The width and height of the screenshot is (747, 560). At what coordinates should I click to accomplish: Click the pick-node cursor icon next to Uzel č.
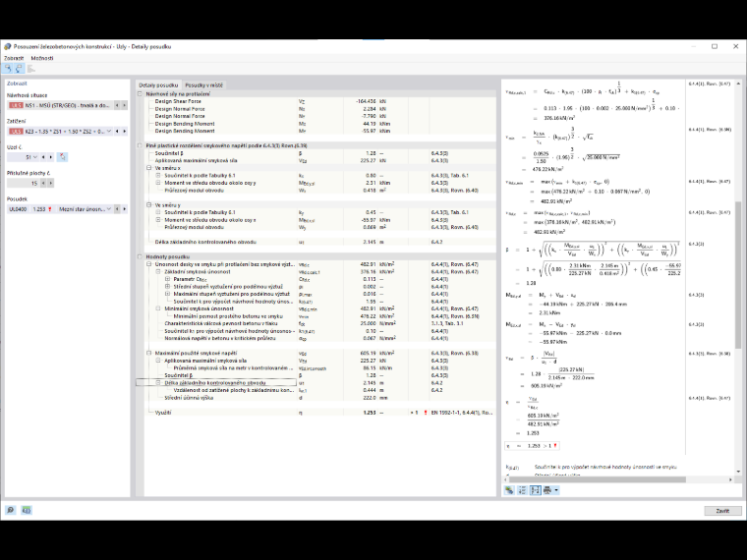tap(62, 156)
